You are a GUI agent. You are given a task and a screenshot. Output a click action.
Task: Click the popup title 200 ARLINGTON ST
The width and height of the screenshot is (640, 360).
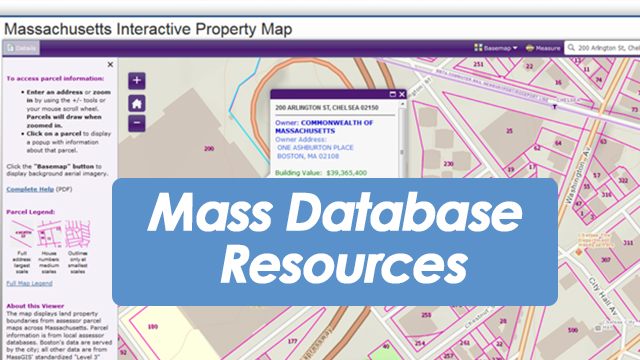pyautogui.click(x=327, y=108)
